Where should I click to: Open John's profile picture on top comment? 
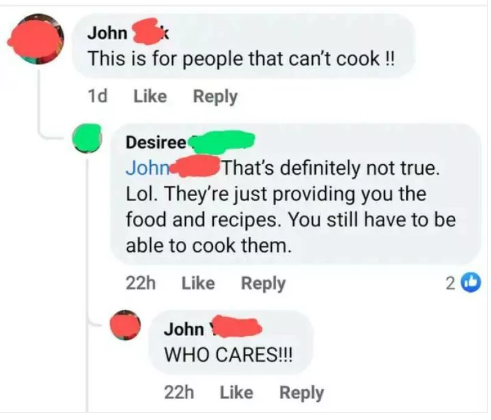coord(36,39)
